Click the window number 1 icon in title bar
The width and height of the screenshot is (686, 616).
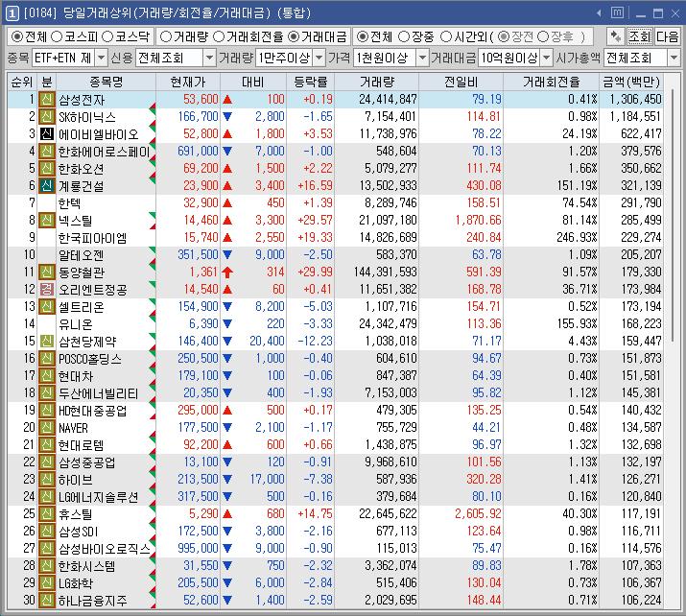pos(12,13)
